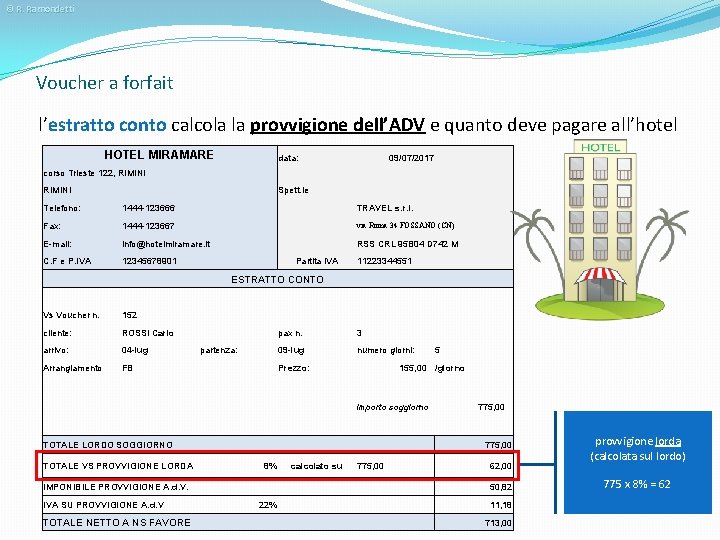Click the IVA amount 11,18

501,505
